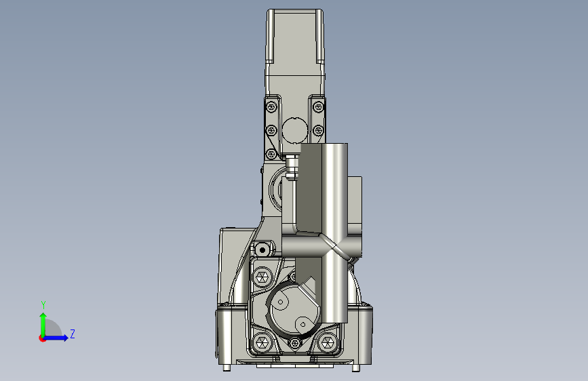Select the large vertical cylinder tube on the model
Viewport: 588px width, 381px height.
coord(334,233)
